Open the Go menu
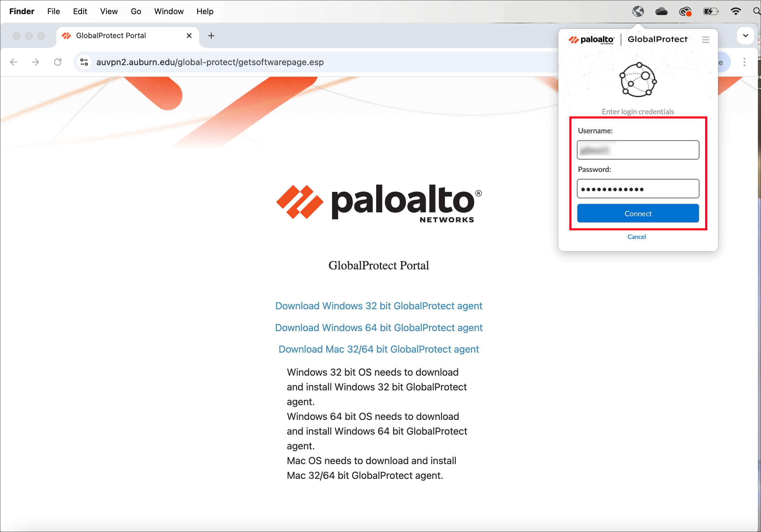The width and height of the screenshot is (761, 532). 136,11
